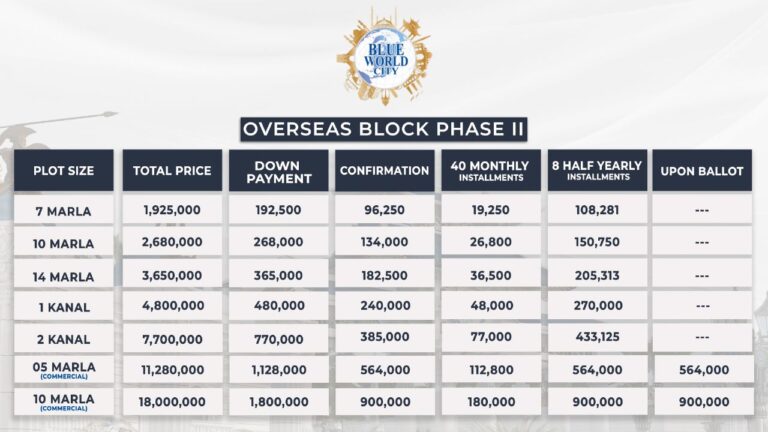Select the 7 Marla plot size row
This screenshot has width=768, height=432.
(x=64, y=210)
